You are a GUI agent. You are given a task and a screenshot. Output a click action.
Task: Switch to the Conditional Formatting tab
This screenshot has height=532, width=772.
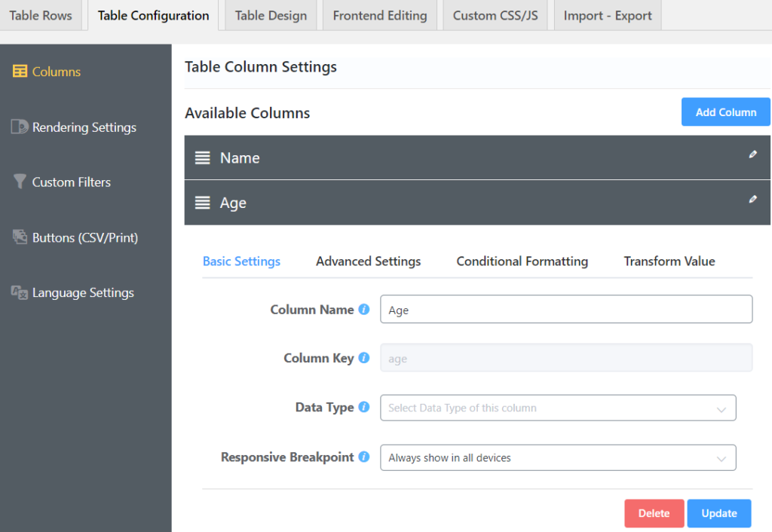pyautogui.click(x=522, y=261)
